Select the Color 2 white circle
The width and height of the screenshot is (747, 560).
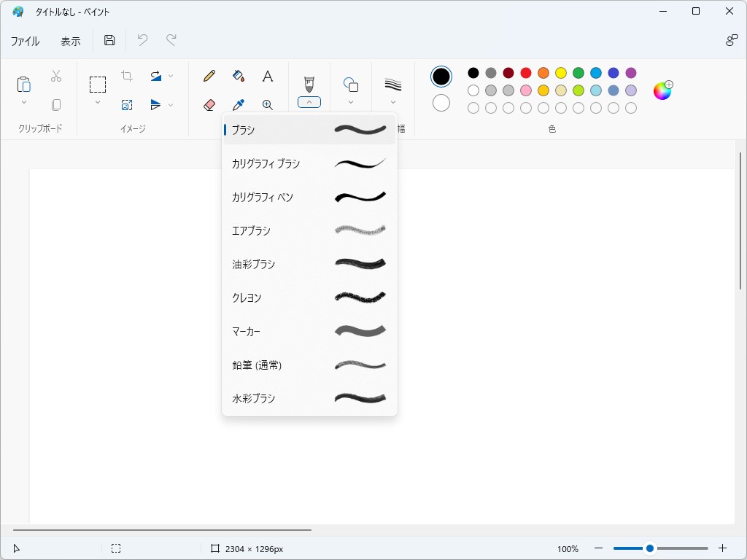pyautogui.click(x=441, y=103)
